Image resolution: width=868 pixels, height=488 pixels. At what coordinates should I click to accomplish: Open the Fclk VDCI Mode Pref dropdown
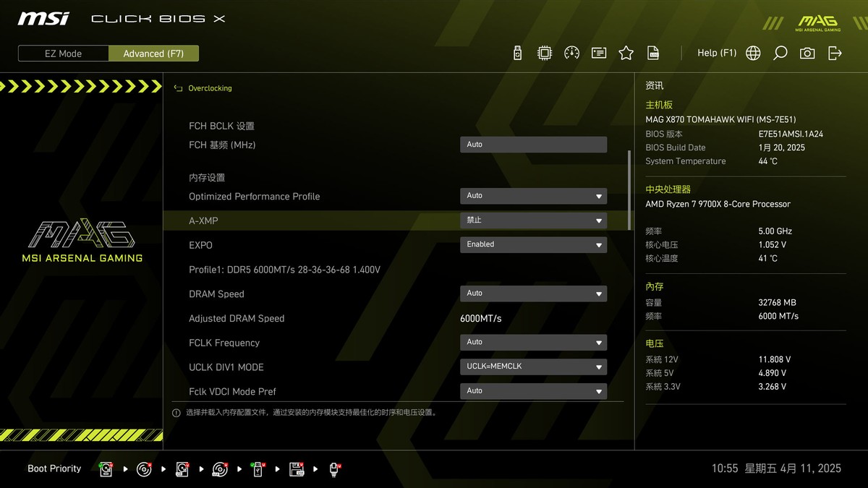[533, 391]
